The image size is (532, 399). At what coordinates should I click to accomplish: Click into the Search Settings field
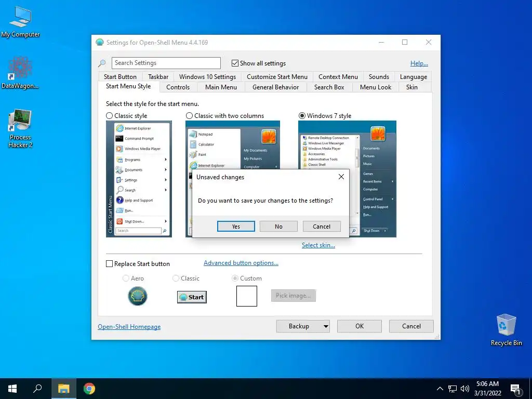click(166, 63)
